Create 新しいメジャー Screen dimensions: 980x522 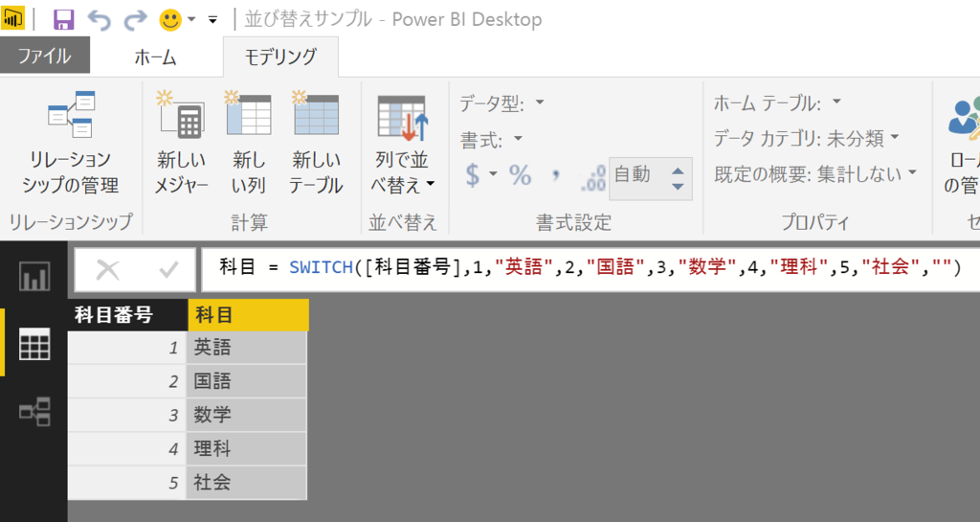[181, 142]
